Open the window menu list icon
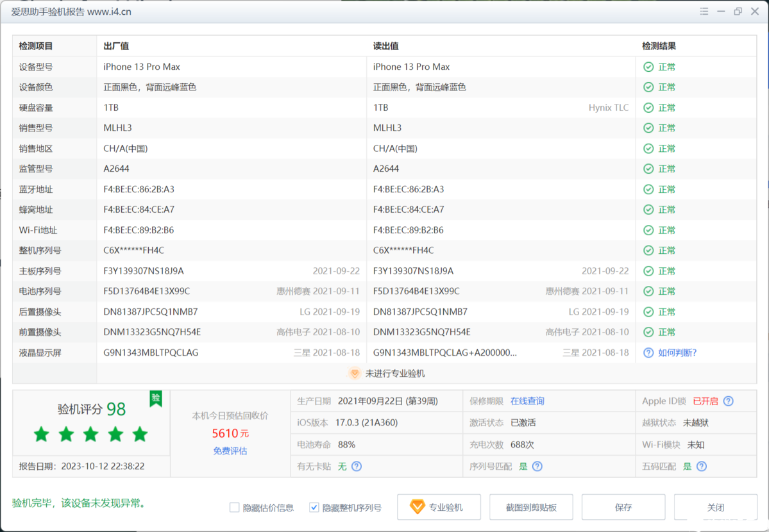769x532 pixels. 704,12
